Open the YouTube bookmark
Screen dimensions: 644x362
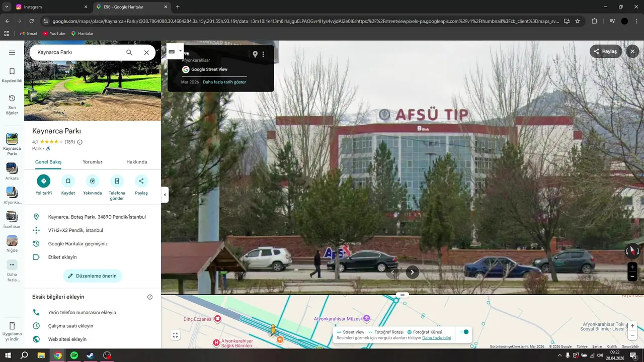(54, 33)
